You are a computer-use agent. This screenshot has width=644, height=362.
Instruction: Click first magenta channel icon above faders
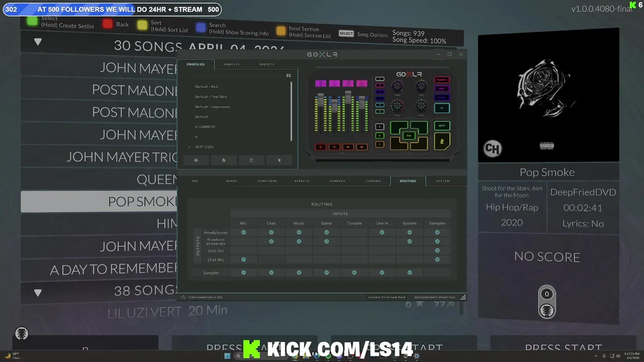[x=321, y=83]
